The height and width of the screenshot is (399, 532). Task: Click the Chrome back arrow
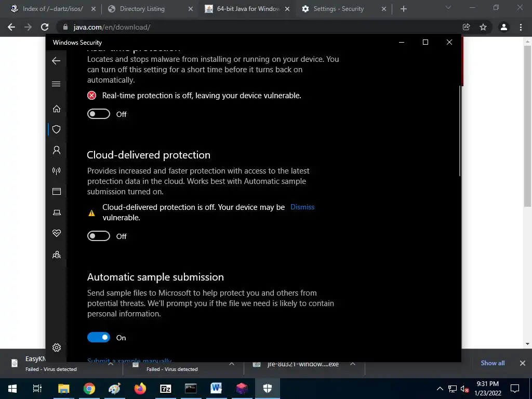pos(11,27)
